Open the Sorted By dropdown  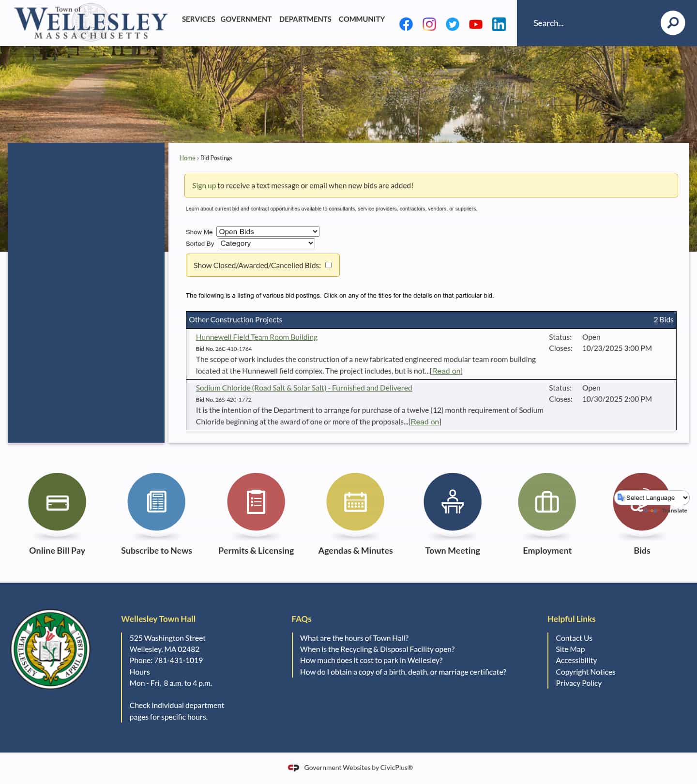coord(266,243)
